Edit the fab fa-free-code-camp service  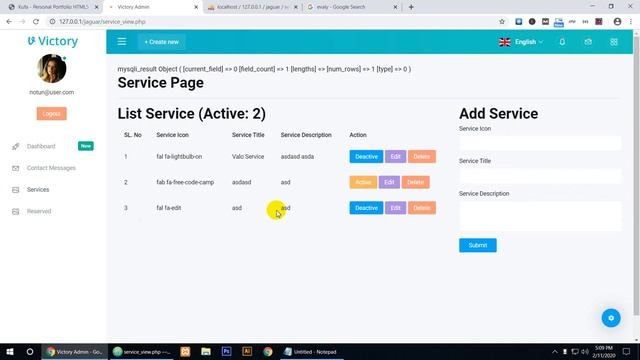389,182
